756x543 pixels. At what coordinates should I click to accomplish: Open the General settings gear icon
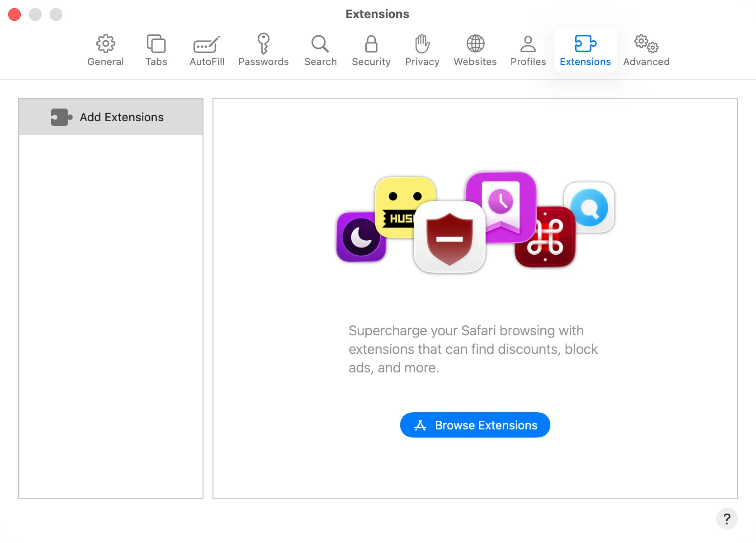coord(105,44)
